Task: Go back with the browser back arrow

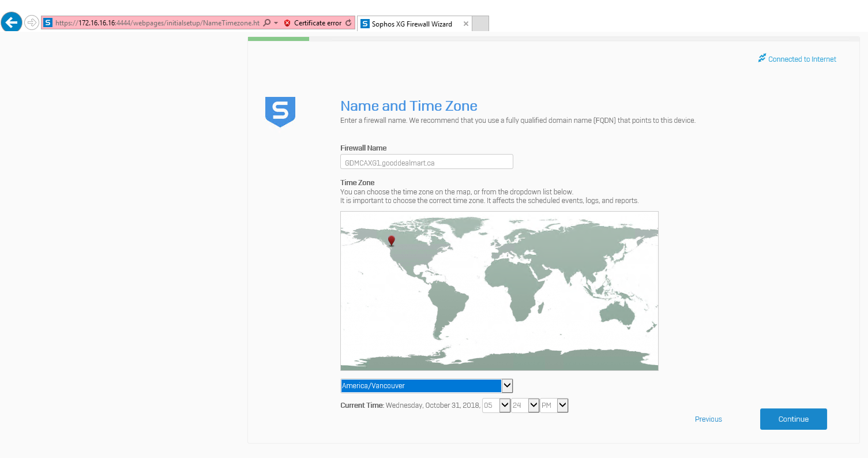Action: point(12,22)
